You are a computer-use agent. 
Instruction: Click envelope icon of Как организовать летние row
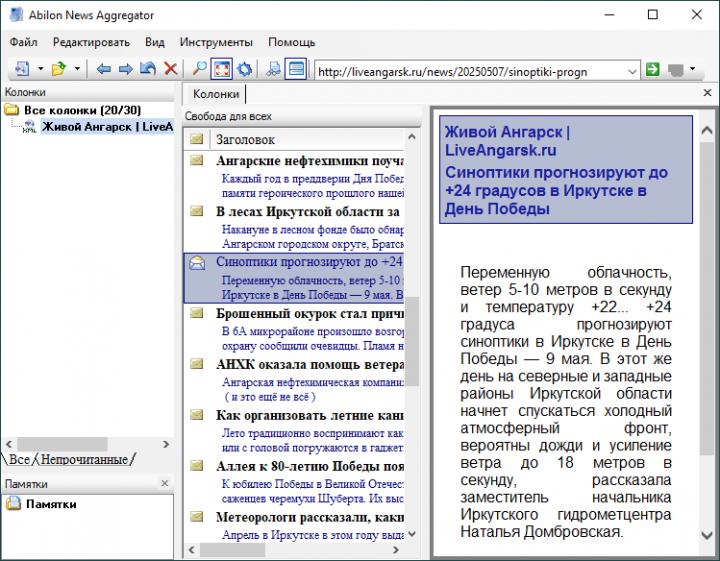tap(197, 415)
